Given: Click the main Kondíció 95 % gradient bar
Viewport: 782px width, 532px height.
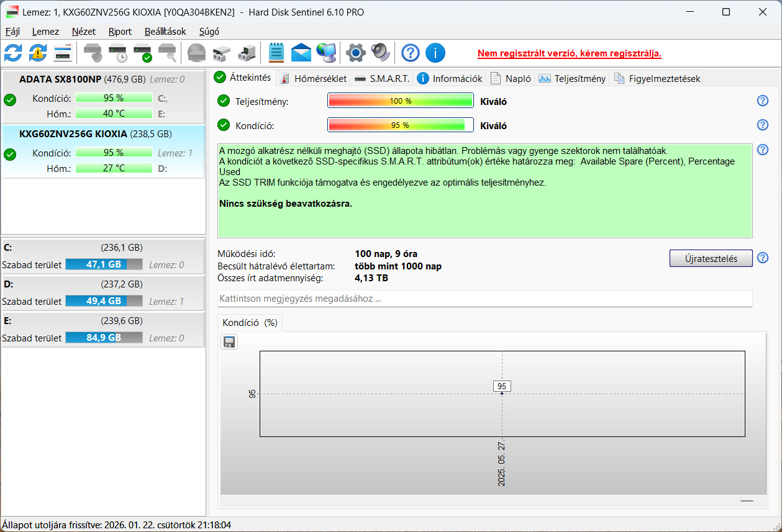Looking at the screenshot, I should pos(400,125).
